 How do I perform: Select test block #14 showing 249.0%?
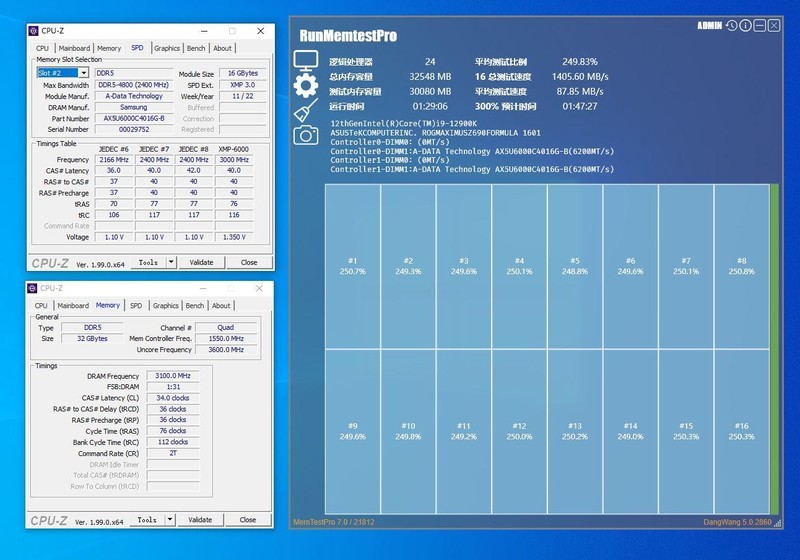pyautogui.click(x=631, y=431)
